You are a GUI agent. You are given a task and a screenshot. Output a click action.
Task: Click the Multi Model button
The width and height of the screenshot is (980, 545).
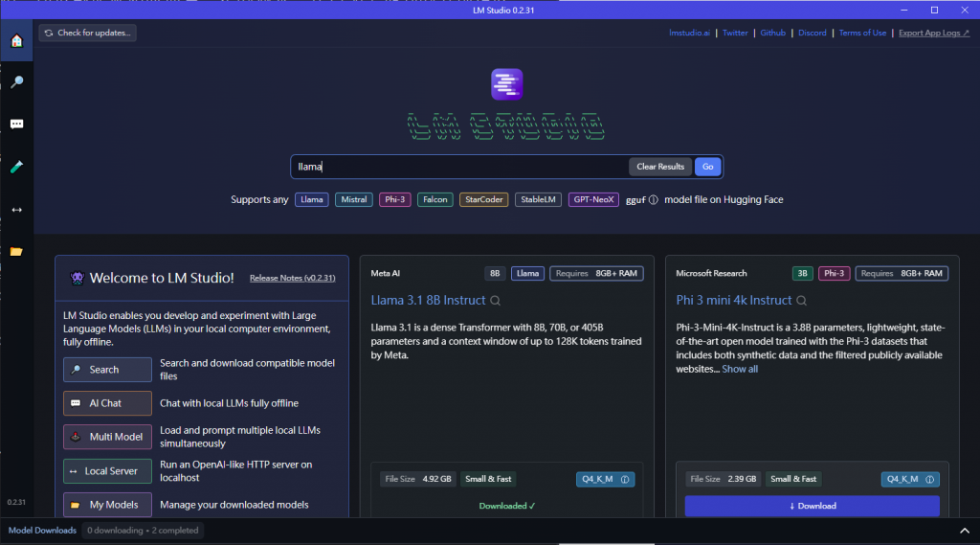tap(107, 437)
